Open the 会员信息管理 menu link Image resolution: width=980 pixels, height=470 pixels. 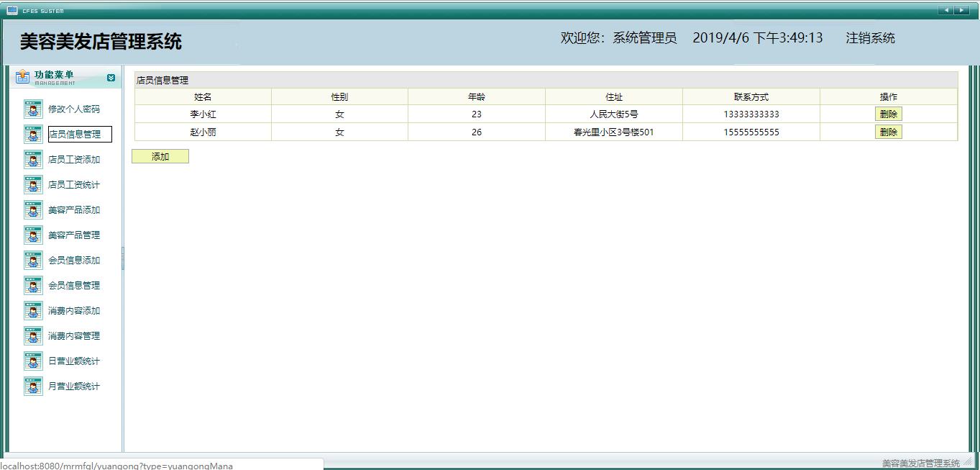tap(74, 286)
